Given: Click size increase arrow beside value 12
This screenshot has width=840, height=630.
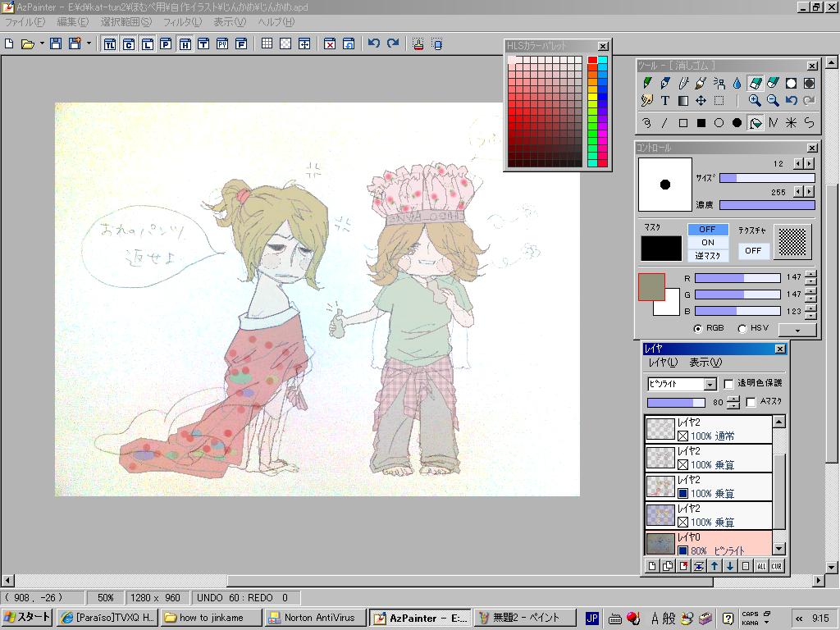Looking at the screenshot, I should pos(810,163).
